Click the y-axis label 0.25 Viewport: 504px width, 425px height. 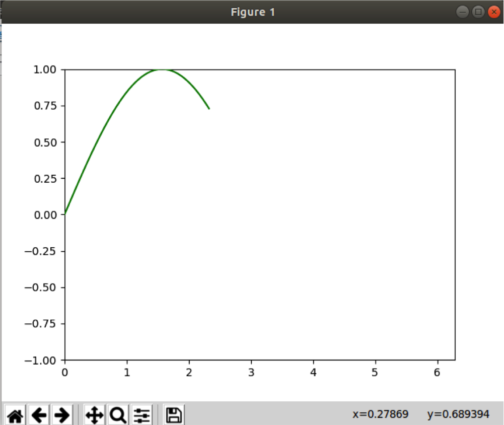tap(45, 179)
